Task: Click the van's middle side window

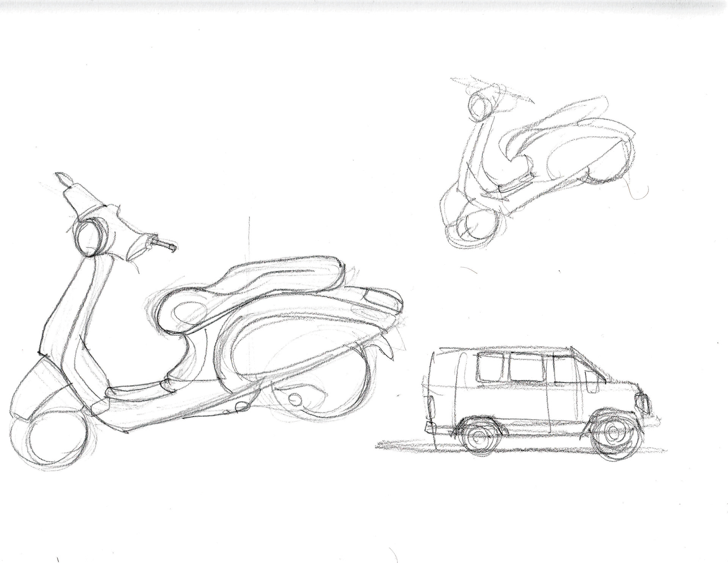Action: tap(528, 366)
